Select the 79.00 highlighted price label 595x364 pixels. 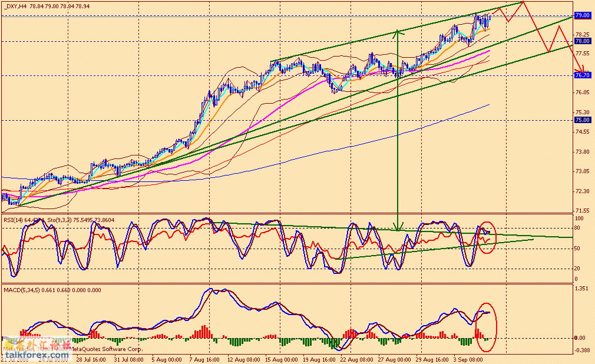tap(583, 15)
